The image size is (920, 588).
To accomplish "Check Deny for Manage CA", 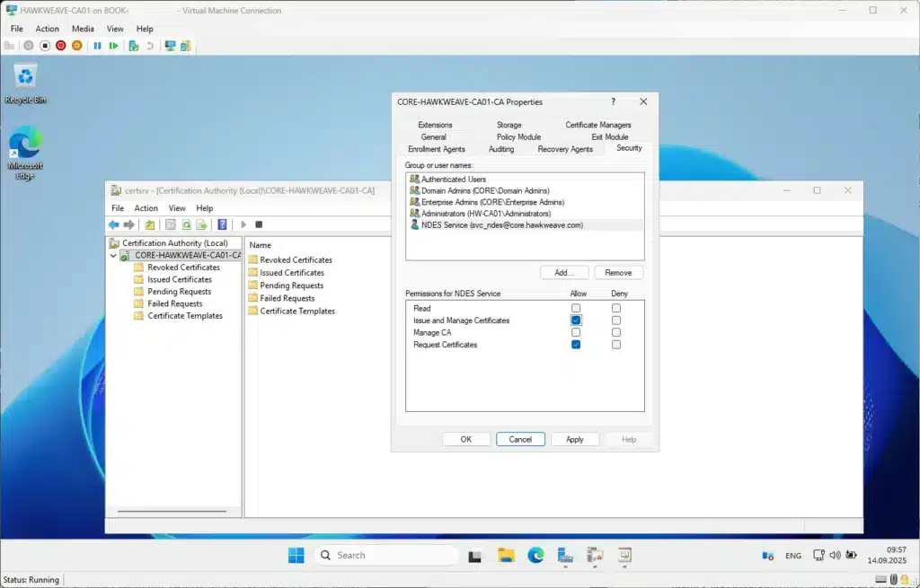I will [x=616, y=332].
